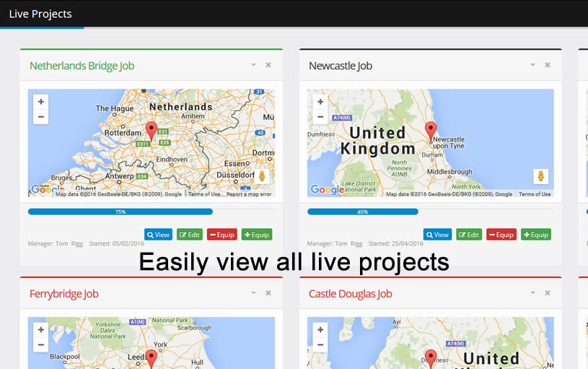Viewport: 588px width, 369px height.
Task: Select Street View pegman on Newcastle map
Action: 541,176
